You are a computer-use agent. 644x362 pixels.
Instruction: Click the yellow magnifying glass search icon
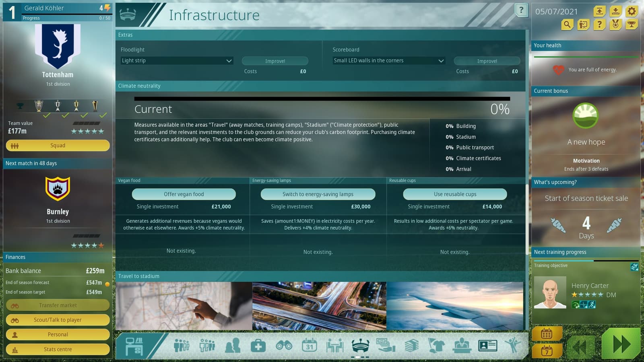click(567, 25)
